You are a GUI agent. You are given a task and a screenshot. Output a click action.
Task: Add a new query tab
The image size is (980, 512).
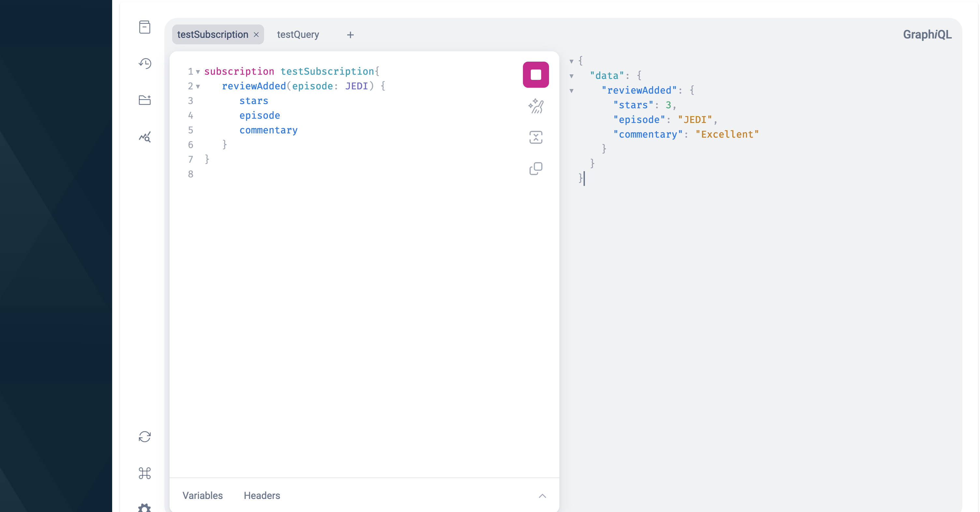[x=350, y=35]
